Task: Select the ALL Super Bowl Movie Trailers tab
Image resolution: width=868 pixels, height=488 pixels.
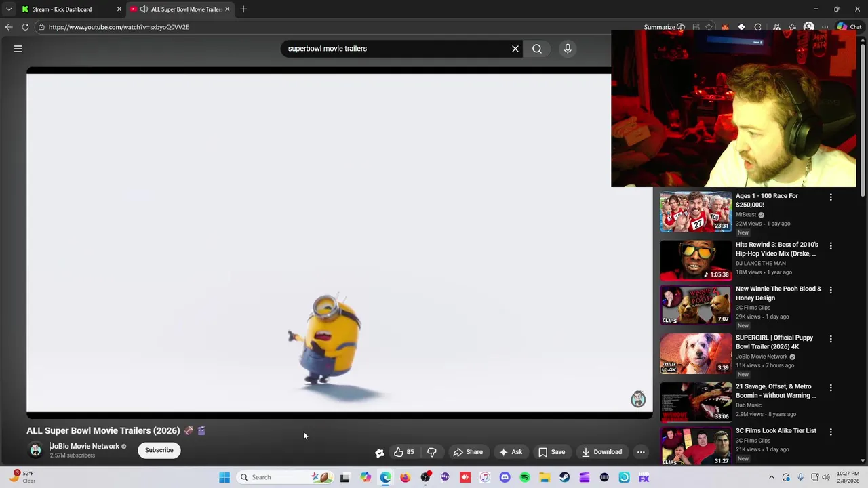Action: [x=180, y=9]
